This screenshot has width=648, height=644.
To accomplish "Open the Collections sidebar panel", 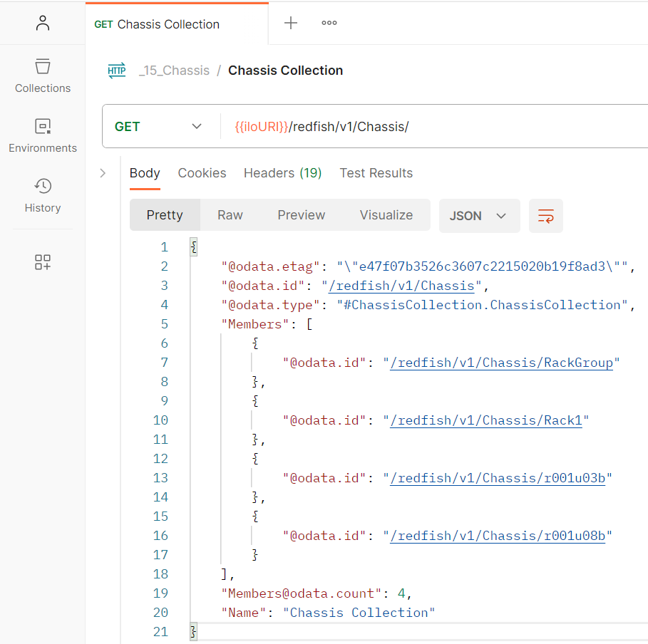I will click(x=43, y=76).
